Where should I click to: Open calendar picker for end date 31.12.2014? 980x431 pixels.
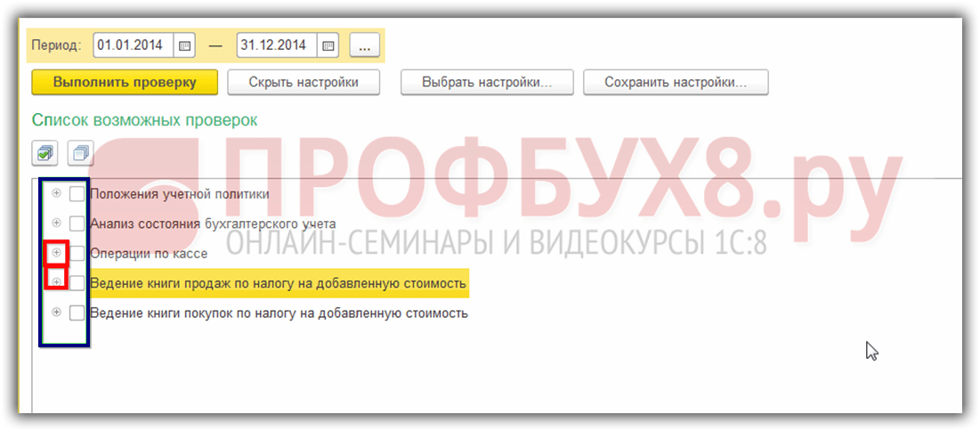(328, 45)
